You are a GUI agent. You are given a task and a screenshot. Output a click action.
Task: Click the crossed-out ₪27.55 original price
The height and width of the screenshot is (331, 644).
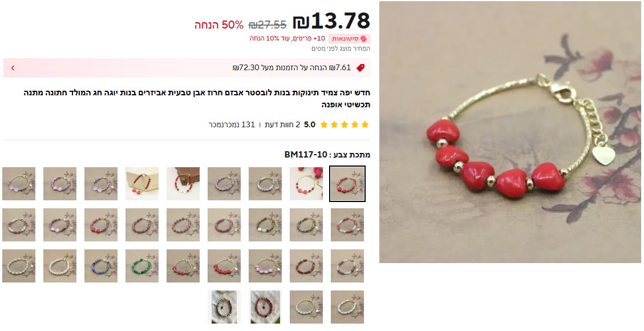268,25
